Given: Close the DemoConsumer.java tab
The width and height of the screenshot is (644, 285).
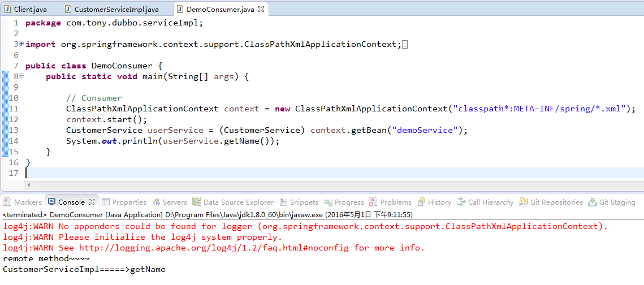Looking at the screenshot, I should (x=261, y=9).
